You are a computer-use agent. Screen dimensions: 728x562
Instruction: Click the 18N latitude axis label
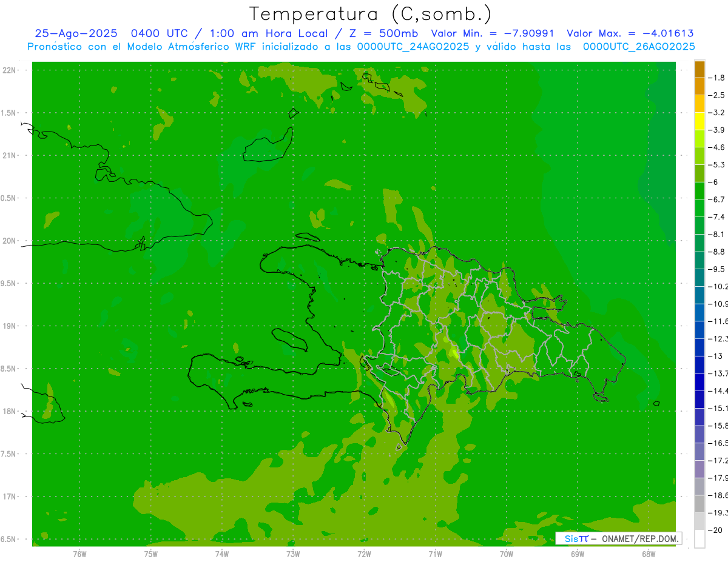(x=8, y=412)
